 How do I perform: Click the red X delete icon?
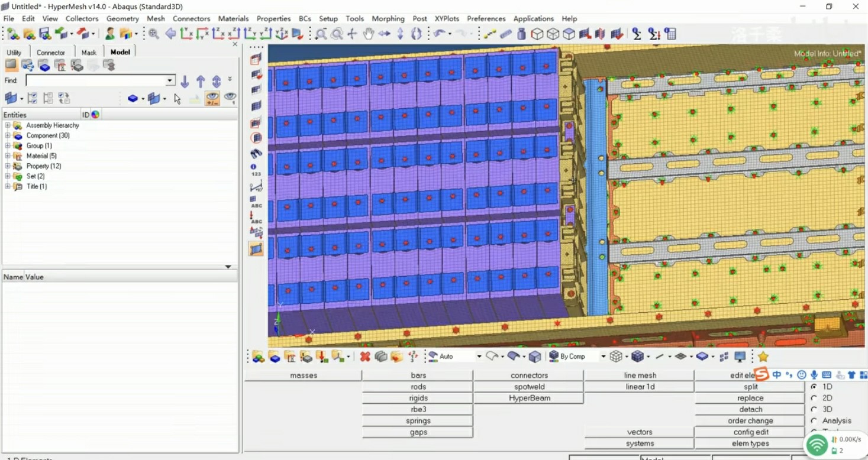(x=365, y=357)
